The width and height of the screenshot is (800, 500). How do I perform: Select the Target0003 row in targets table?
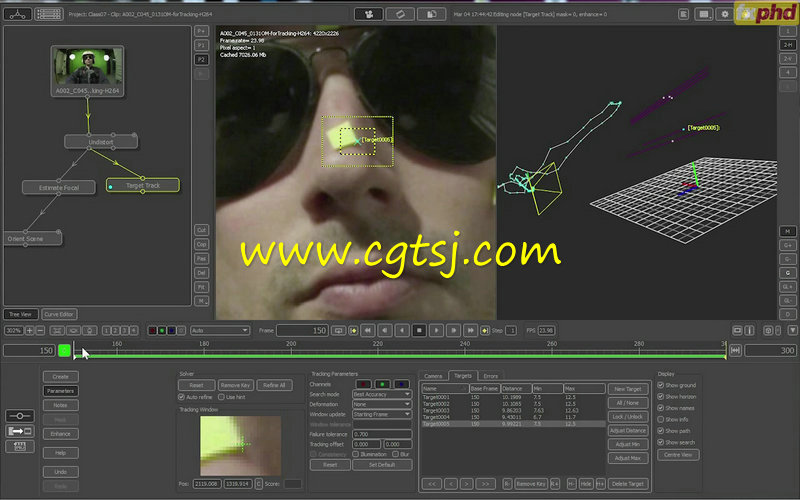pyautogui.click(x=513, y=410)
